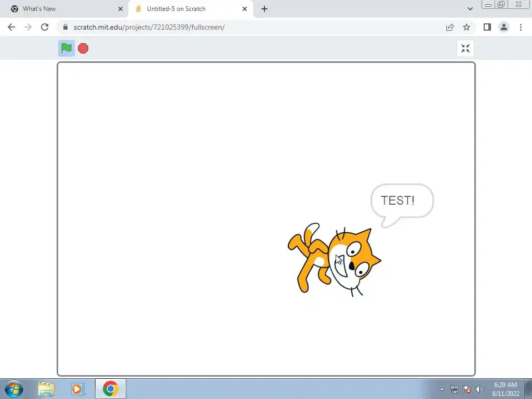
Task: Go back to the previous page
Action: click(x=11, y=27)
